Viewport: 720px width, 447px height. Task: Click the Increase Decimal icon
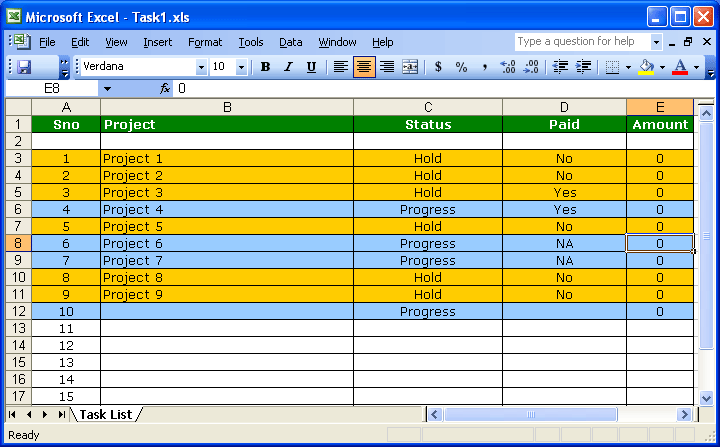pyautogui.click(x=507, y=67)
